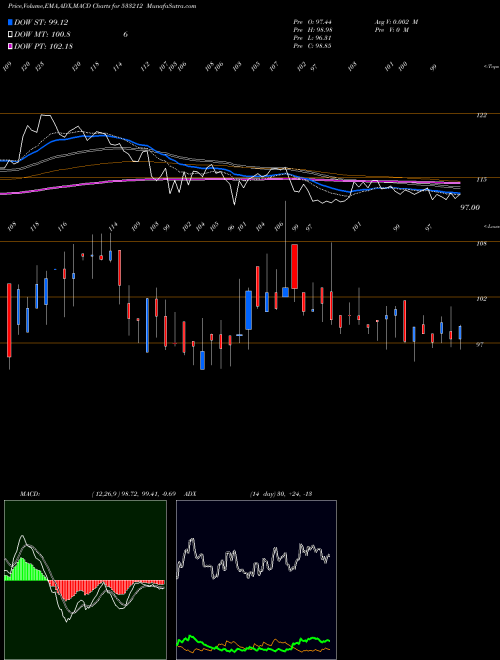Viewport: 500px width, 660px height.
Task: Click the lowest blue candle below 97
Action: click(202, 360)
